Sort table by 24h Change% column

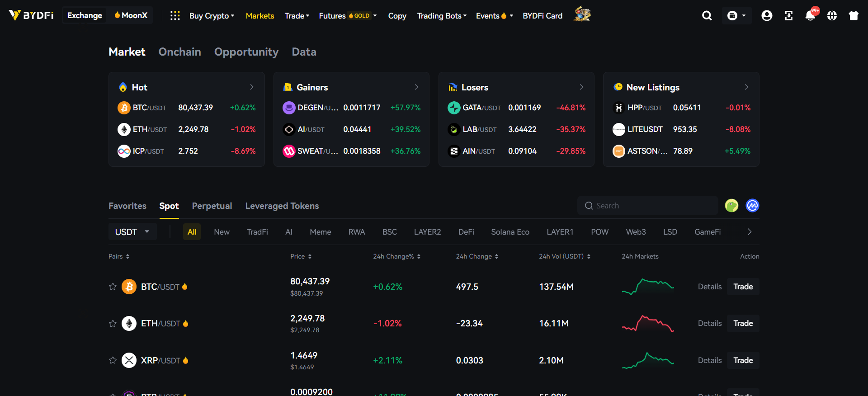click(397, 256)
